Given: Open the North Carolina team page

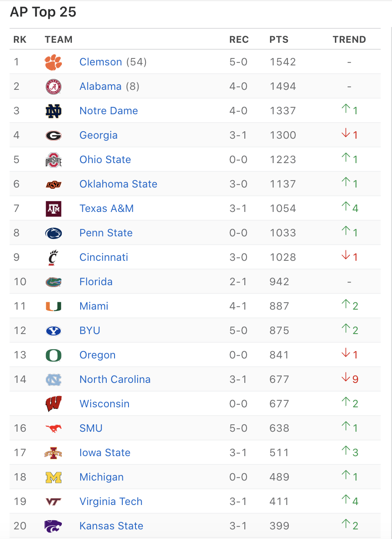Looking at the screenshot, I should (x=115, y=379).
